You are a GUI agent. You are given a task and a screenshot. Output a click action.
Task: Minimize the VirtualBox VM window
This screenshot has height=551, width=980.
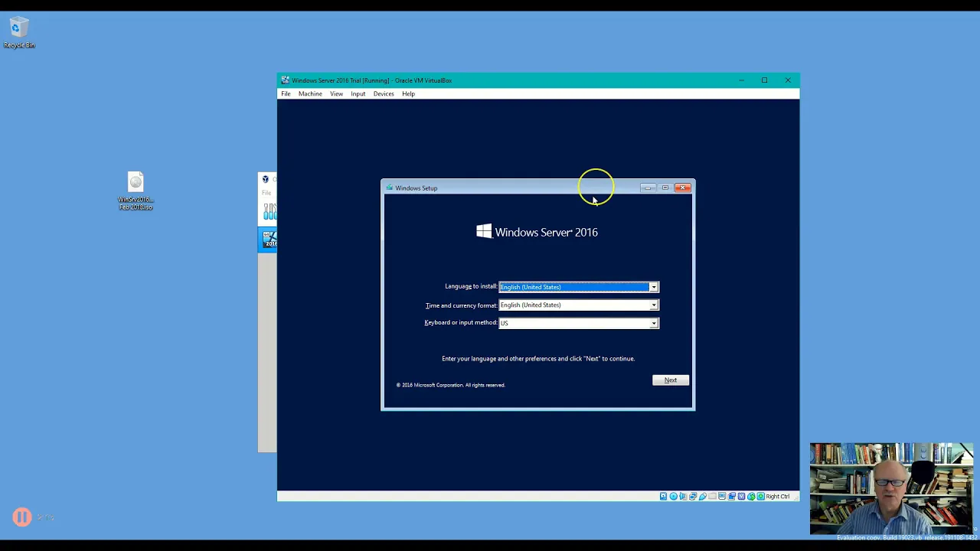tap(741, 80)
